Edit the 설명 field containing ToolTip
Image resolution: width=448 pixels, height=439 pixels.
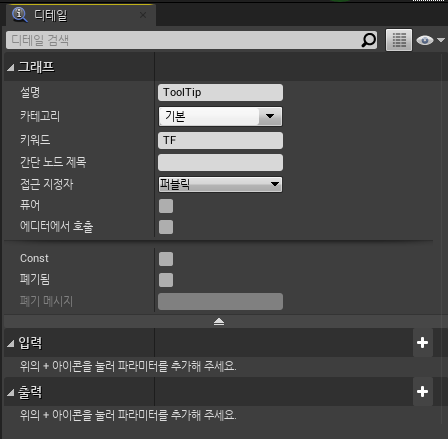(220, 92)
